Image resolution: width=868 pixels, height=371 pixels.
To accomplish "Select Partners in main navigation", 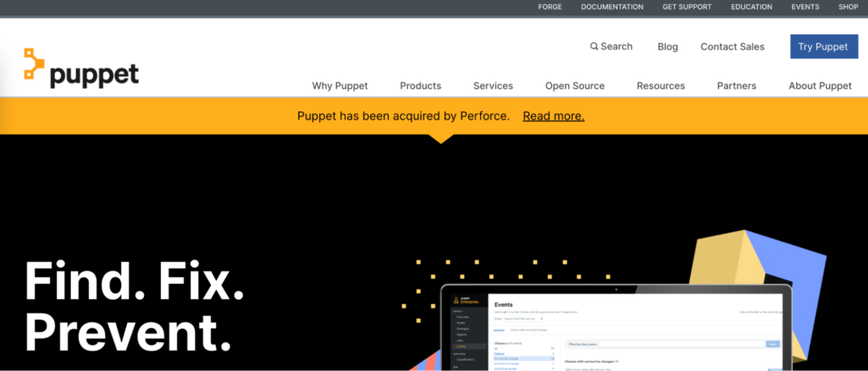I will (x=736, y=86).
